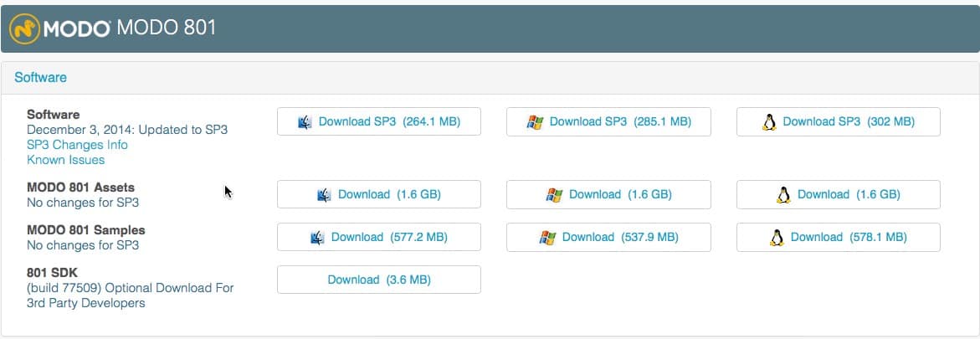Viewport: 980px width, 339px height.
Task: Open the Known Issues link
Action: (x=66, y=160)
